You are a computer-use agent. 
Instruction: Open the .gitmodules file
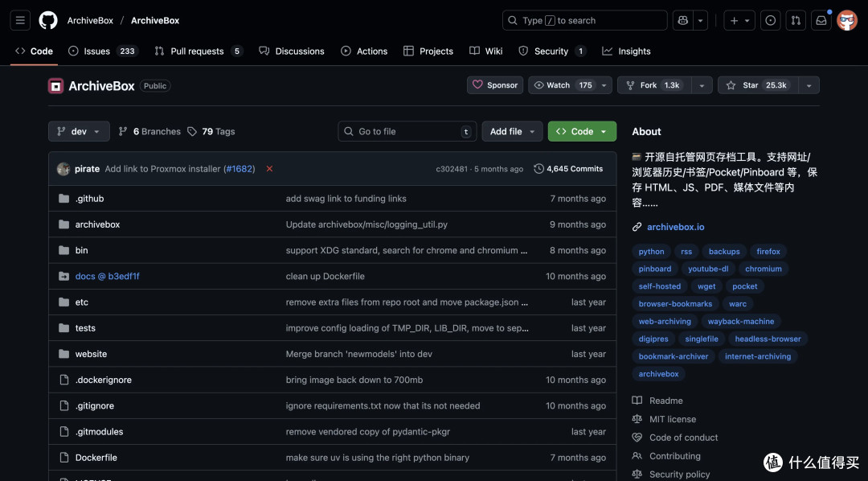[99, 432]
